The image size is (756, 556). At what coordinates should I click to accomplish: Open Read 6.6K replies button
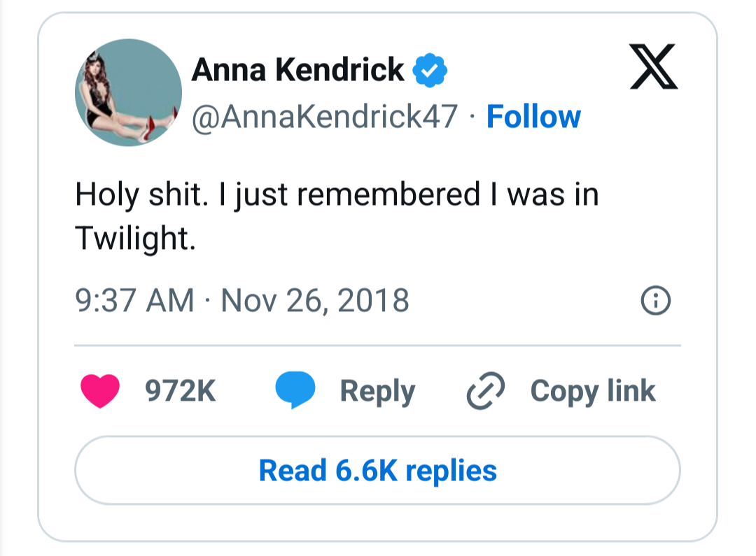(x=377, y=470)
